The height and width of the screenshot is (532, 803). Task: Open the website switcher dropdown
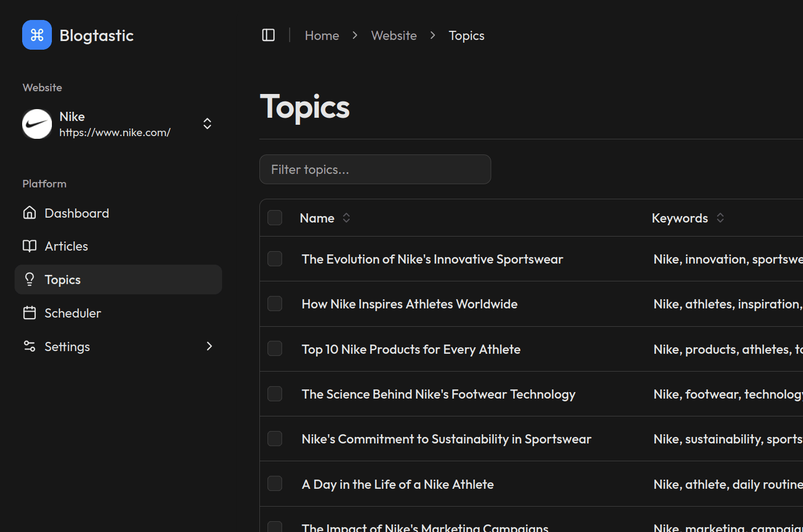(x=207, y=124)
